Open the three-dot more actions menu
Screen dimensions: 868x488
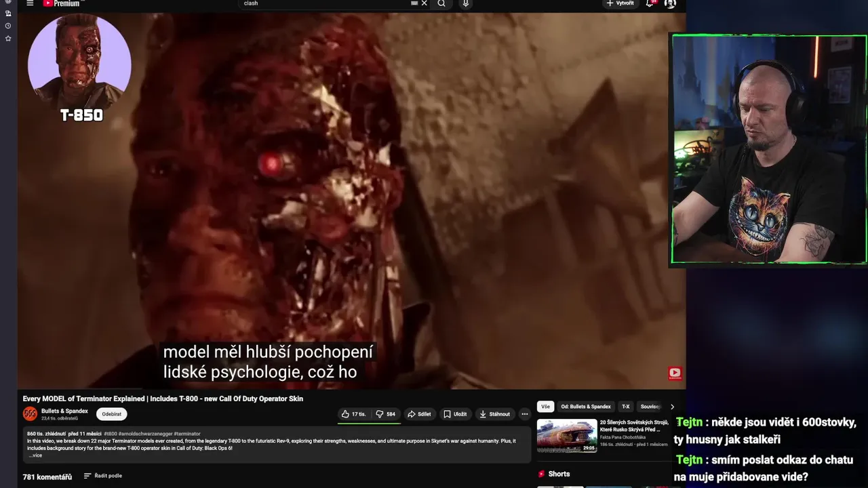tap(524, 414)
